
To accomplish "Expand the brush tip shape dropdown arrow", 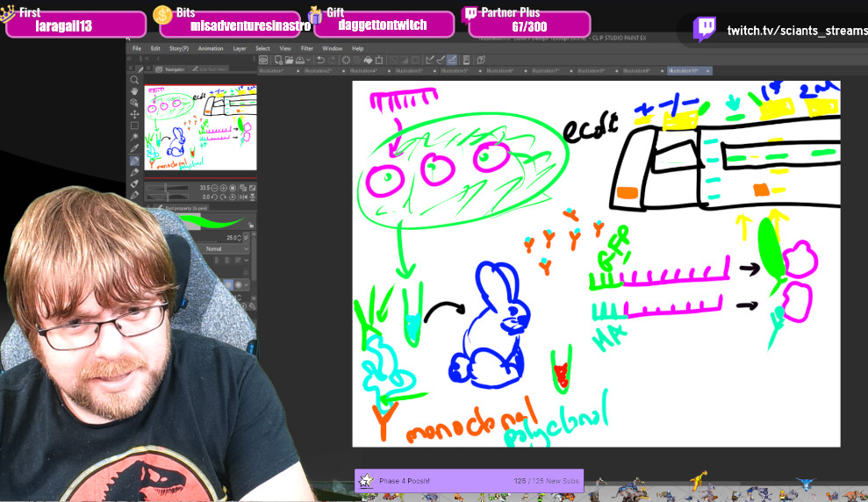I will click(x=247, y=284).
